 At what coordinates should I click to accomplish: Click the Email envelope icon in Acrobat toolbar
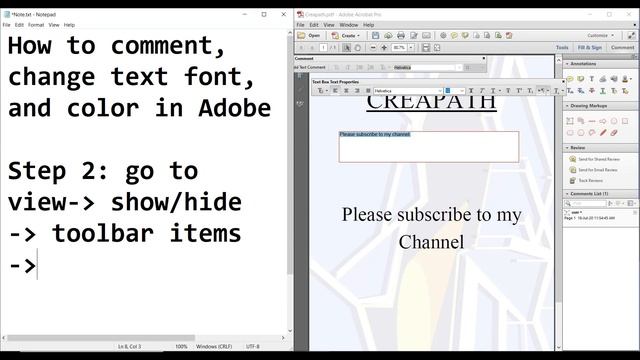pos(426,36)
